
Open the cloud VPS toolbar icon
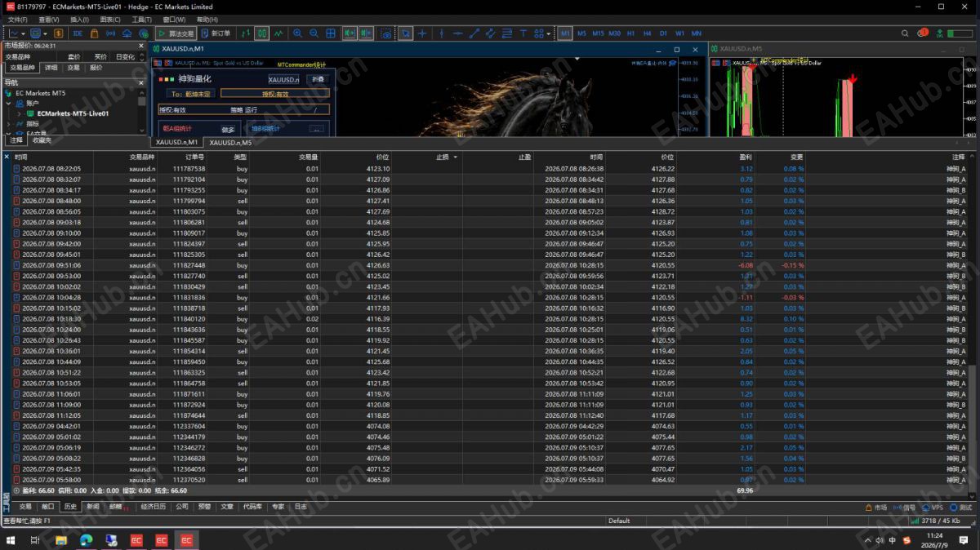[127, 33]
